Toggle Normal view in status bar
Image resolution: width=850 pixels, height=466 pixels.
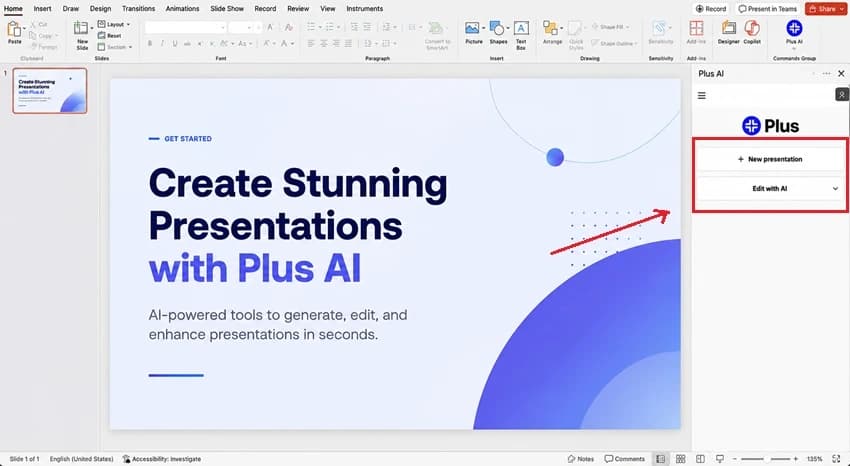660,459
